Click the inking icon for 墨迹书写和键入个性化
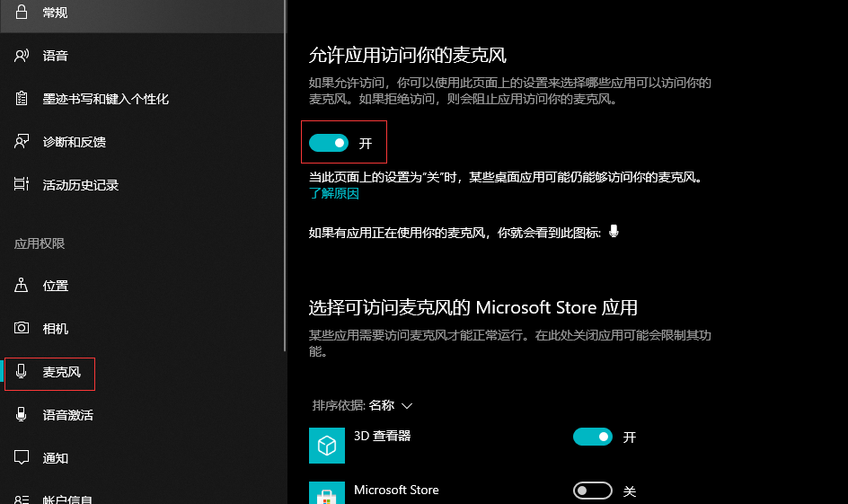 click(x=22, y=99)
